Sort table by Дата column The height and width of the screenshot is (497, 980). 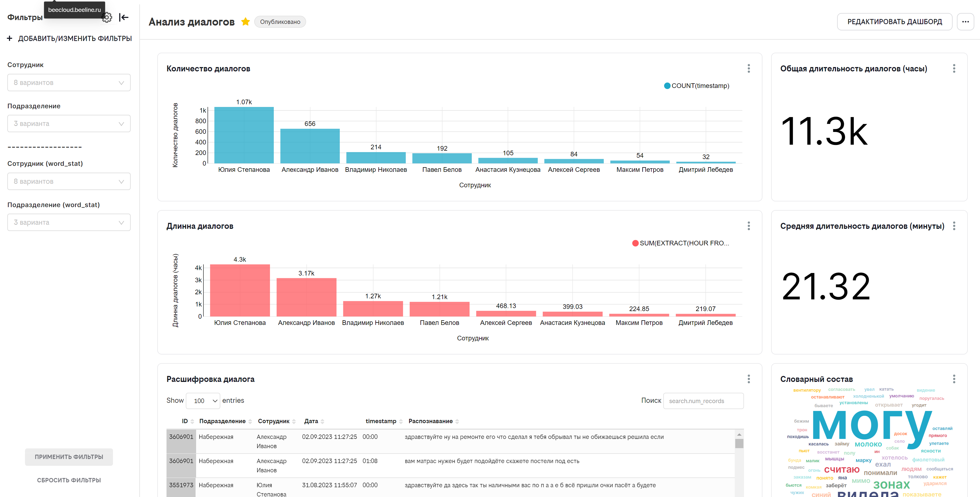314,421
